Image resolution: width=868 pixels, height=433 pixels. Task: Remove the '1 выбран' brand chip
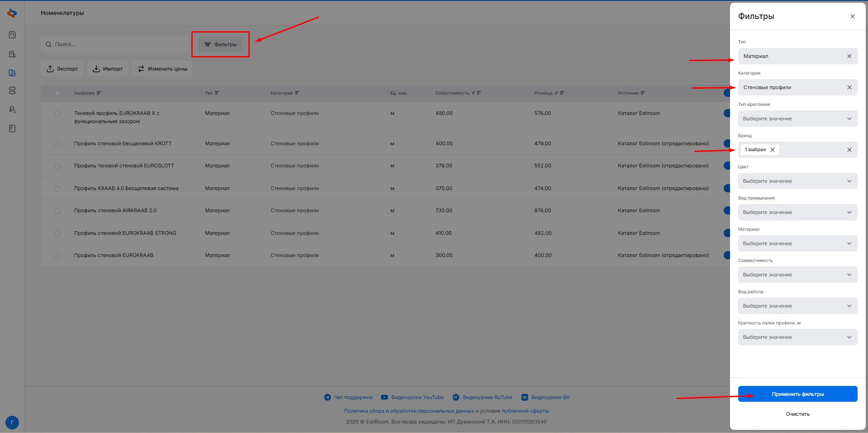click(x=773, y=150)
